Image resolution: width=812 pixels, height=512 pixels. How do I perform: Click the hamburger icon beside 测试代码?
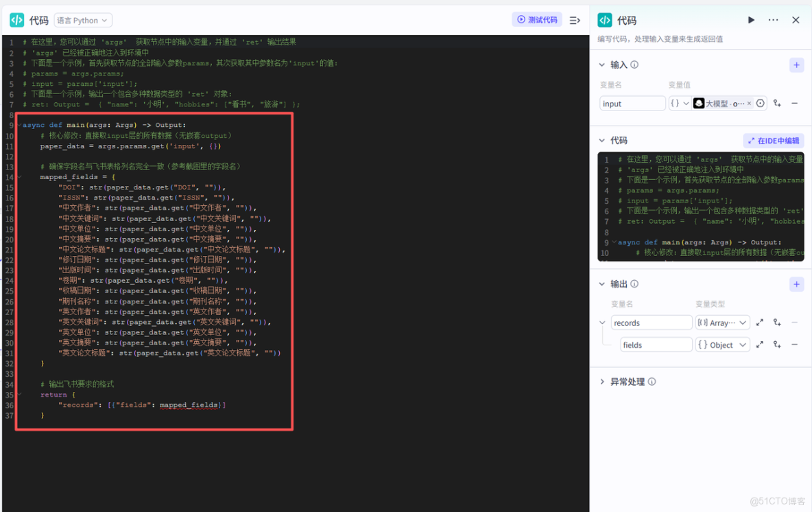point(575,20)
